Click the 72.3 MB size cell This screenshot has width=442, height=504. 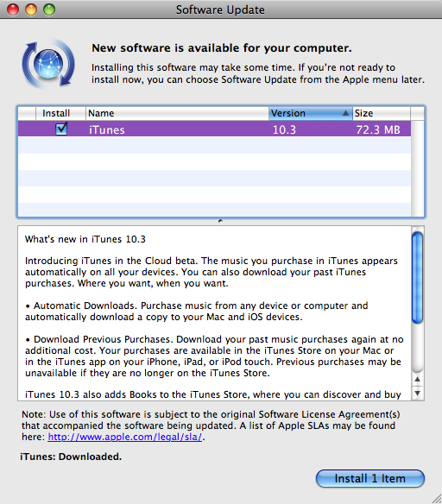click(x=378, y=129)
